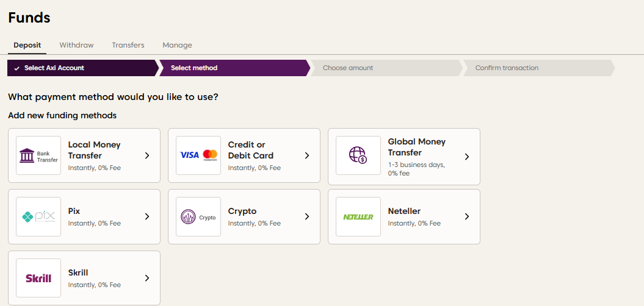Image resolution: width=644 pixels, height=306 pixels.
Task: Click the Choose amount progress step
Action: tap(348, 68)
